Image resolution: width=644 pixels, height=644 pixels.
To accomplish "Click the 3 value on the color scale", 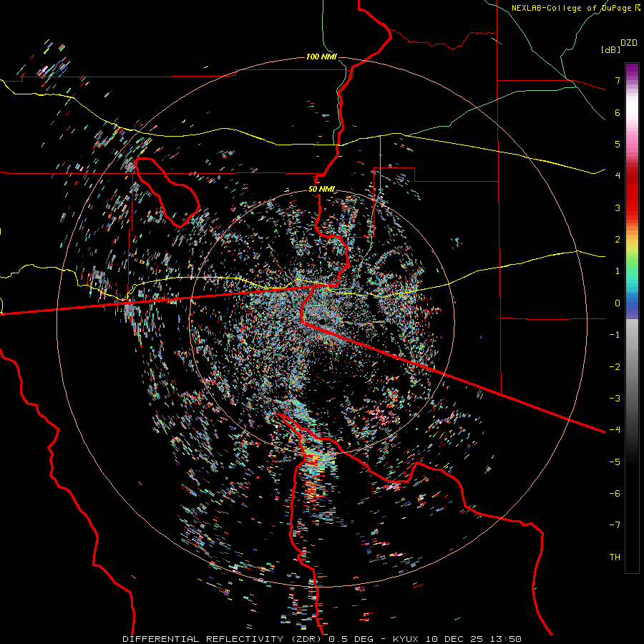I will pos(618,208).
